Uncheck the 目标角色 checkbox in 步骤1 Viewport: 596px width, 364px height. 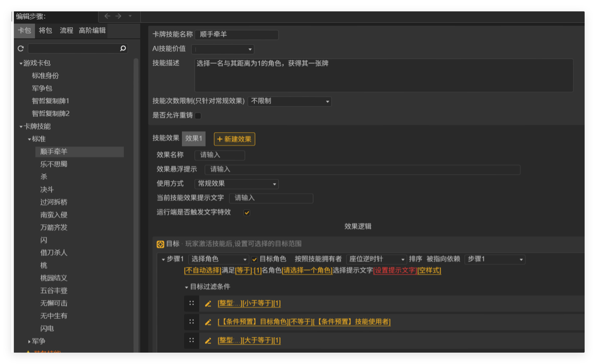point(254,260)
